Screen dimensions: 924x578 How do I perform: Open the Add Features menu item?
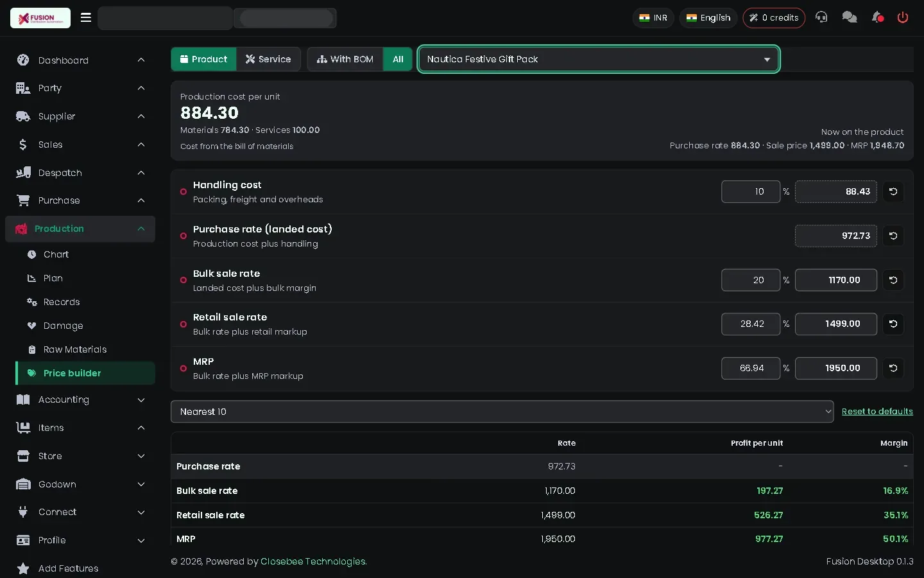coord(80,568)
